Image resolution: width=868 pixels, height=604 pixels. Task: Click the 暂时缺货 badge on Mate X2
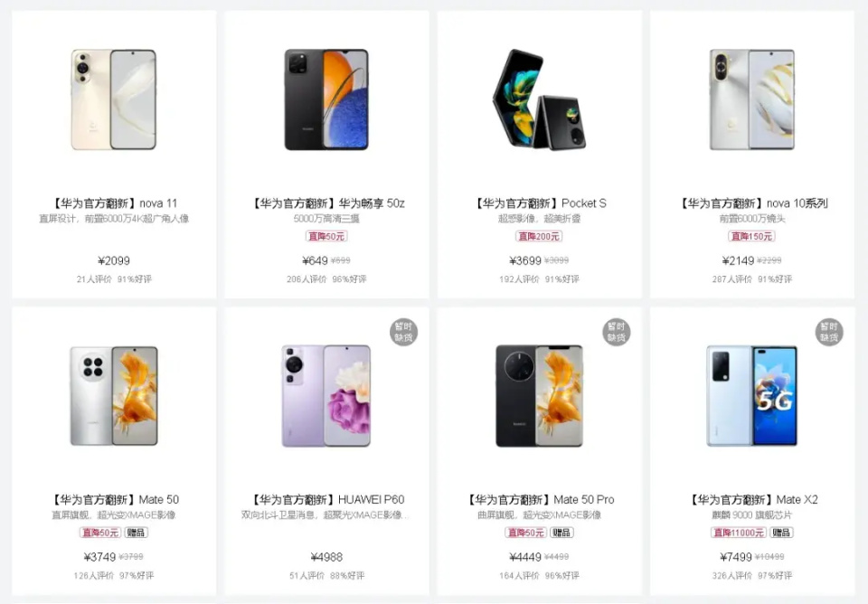pyautogui.click(x=829, y=332)
